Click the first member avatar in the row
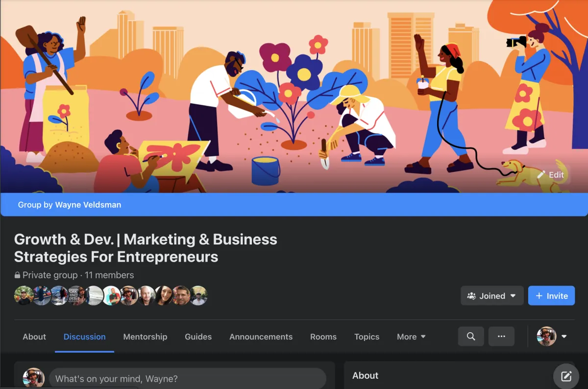 click(x=24, y=296)
